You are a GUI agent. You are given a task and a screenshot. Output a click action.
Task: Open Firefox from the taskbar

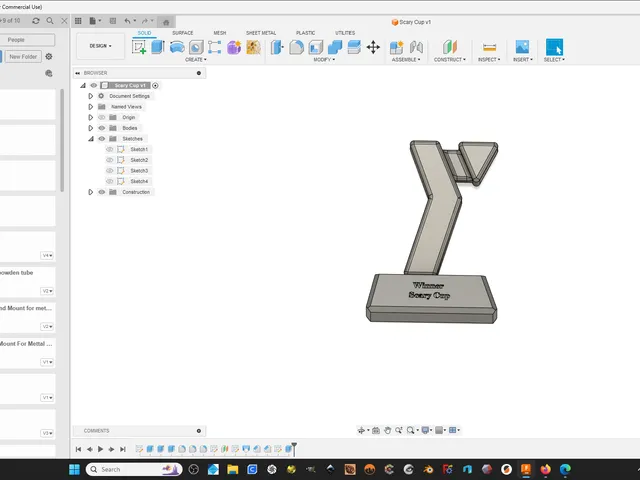coord(546,469)
